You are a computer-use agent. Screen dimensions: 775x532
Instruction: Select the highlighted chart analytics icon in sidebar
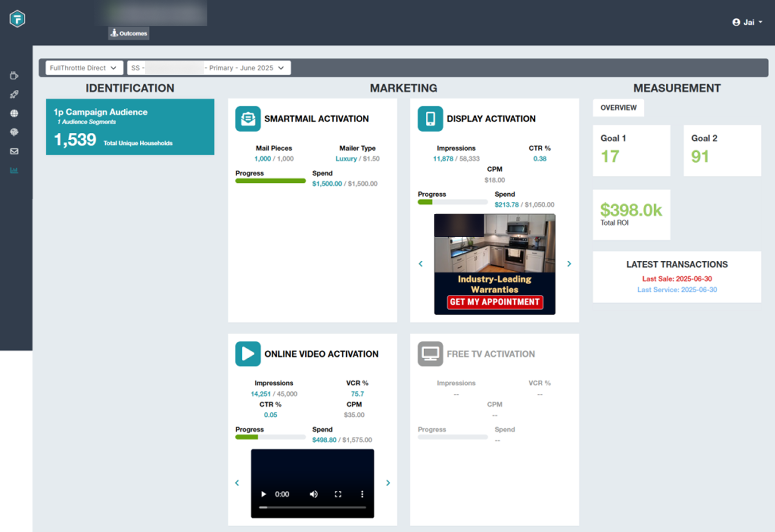14,170
